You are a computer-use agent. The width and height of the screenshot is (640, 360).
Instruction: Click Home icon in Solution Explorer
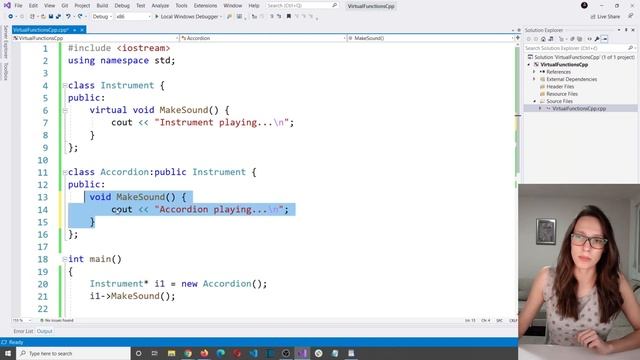point(543,39)
